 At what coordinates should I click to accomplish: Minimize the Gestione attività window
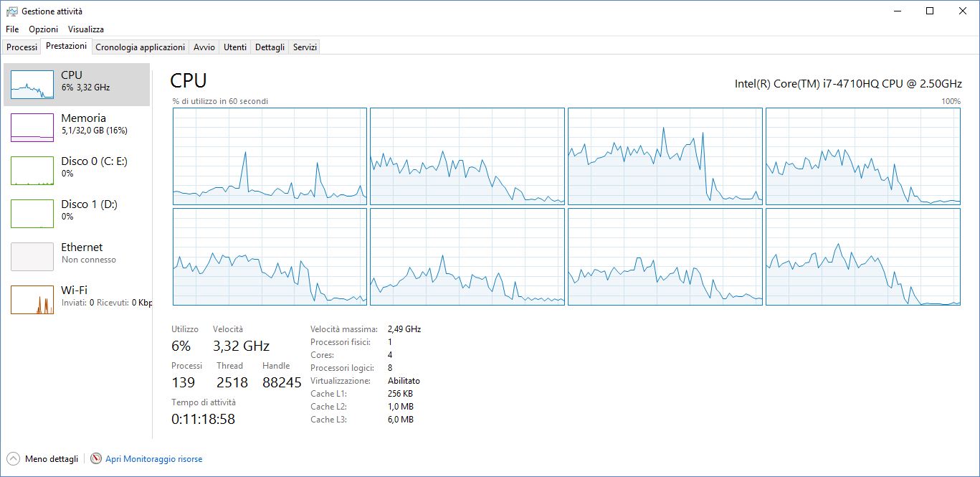click(897, 11)
